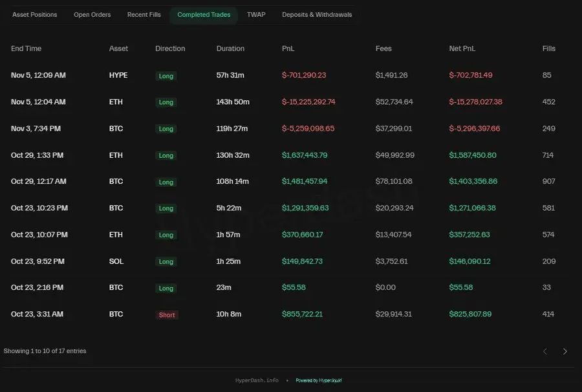Screen dimensions: 582x392
Task: Click PnL value $-5,259,098.65
Action: [x=308, y=129]
